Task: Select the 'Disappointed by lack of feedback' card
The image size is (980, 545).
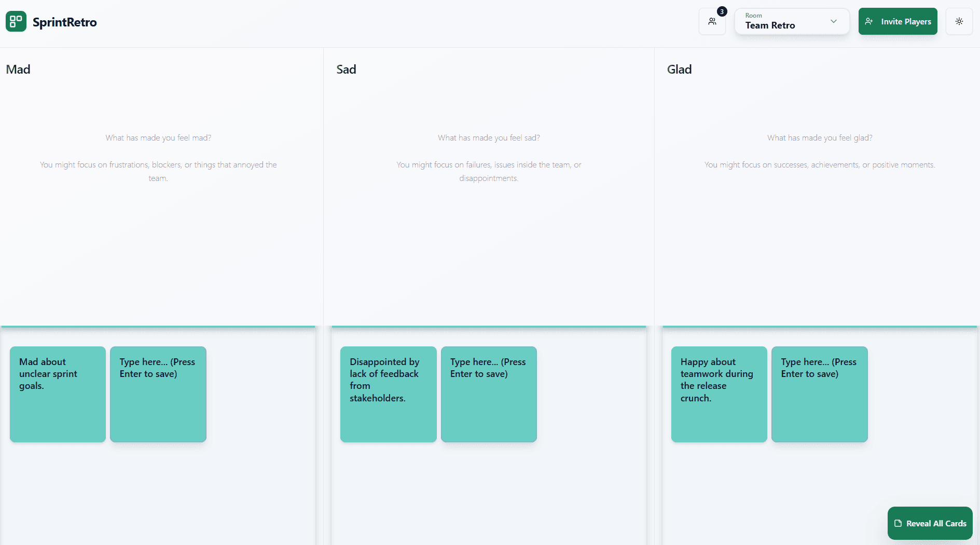Action: click(x=388, y=394)
